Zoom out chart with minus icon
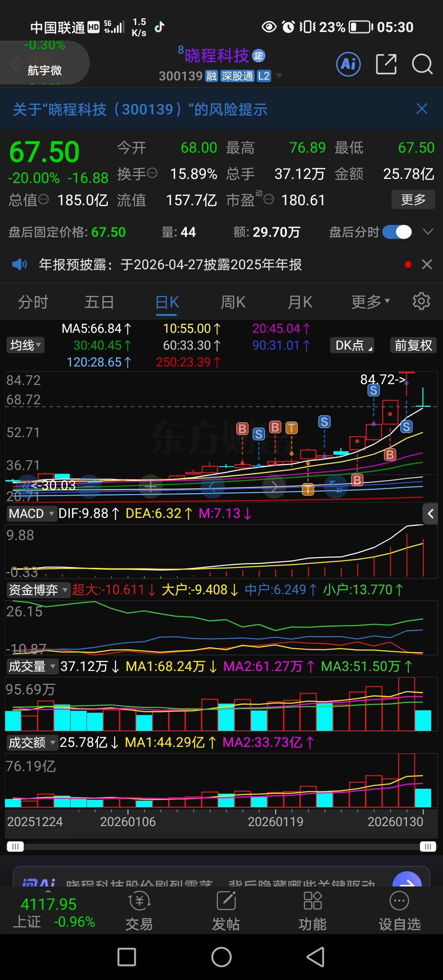Viewport: 443px width, 980px height. point(89,487)
